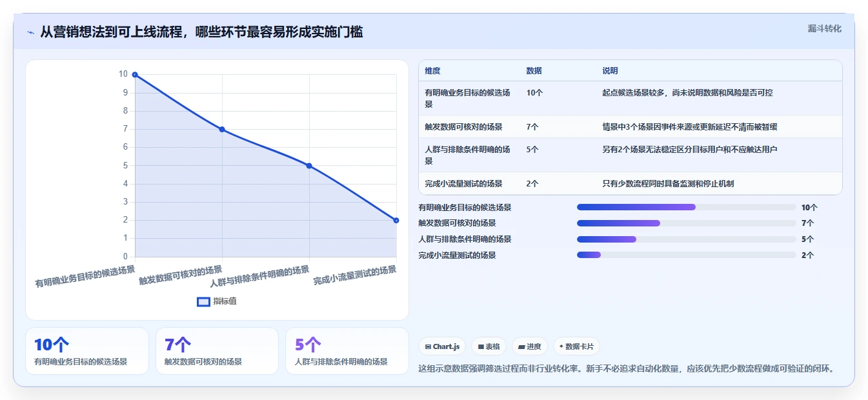Click the note starting 另有2个场景
The width and height of the screenshot is (868, 400).
pos(690,150)
